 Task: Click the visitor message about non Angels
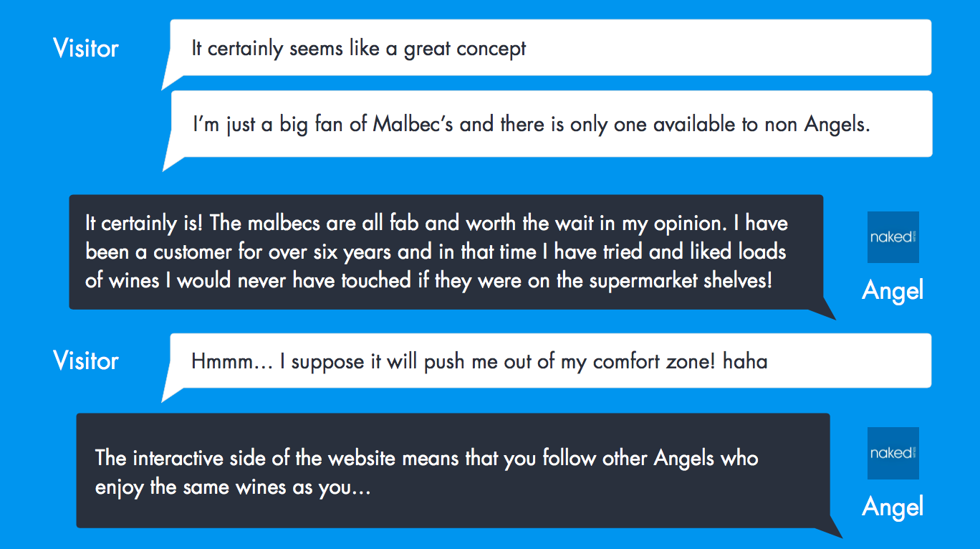pos(550,124)
